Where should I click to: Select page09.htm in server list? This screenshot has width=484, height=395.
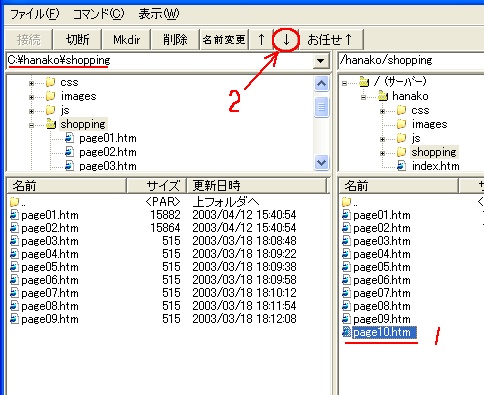click(382, 319)
